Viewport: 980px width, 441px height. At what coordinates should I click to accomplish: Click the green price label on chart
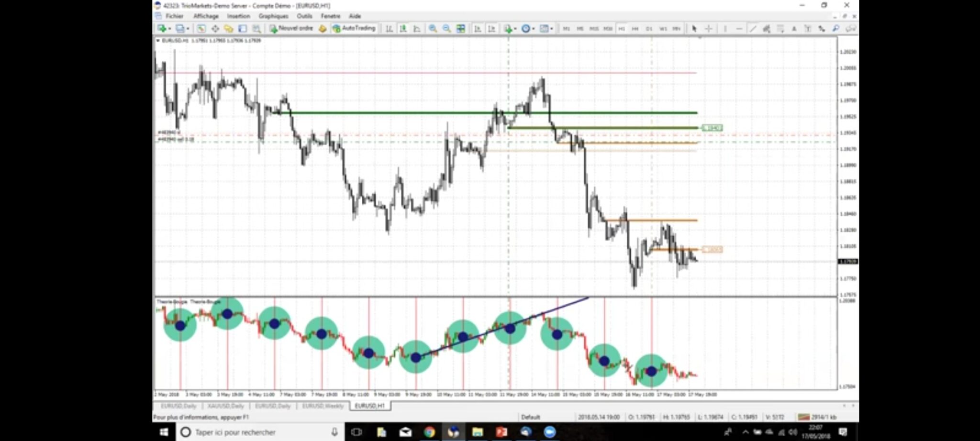712,128
